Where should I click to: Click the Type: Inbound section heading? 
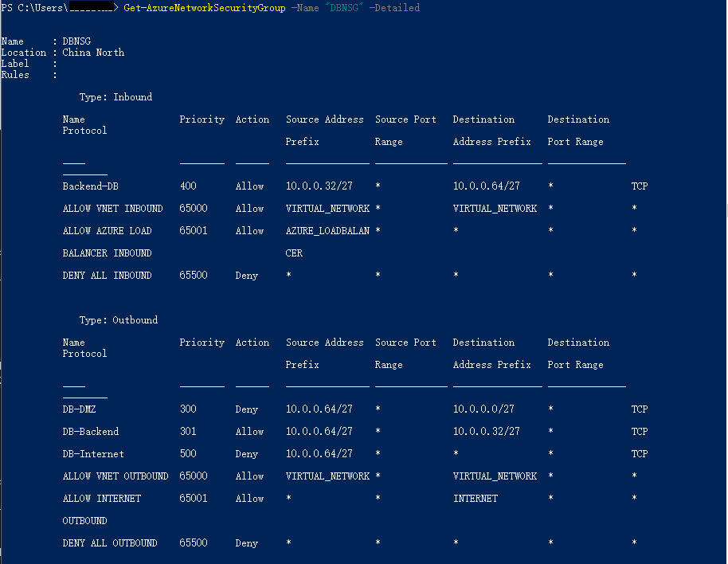click(x=115, y=97)
